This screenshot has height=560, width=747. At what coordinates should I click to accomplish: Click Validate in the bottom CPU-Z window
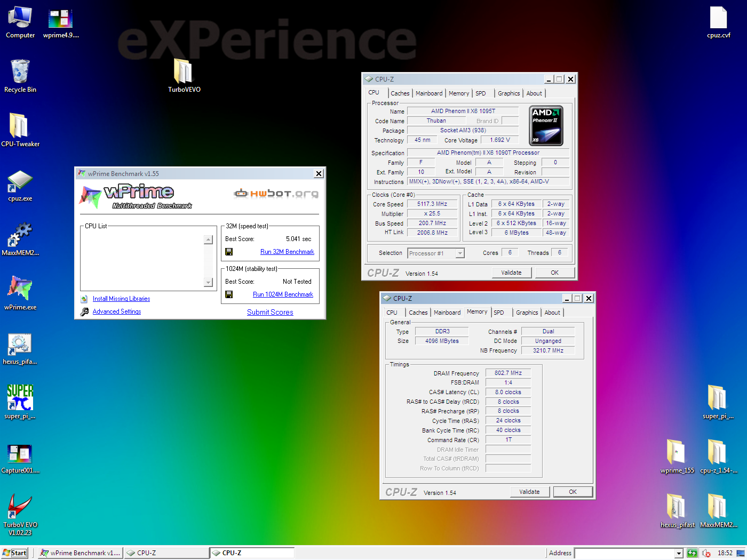pos(529,492)
